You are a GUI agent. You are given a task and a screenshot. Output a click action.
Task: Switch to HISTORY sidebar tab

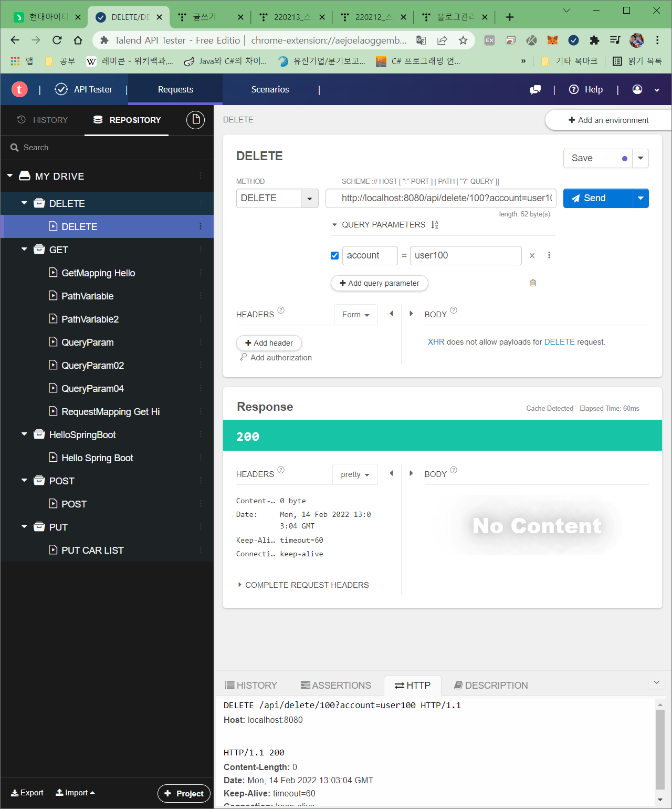43,120
